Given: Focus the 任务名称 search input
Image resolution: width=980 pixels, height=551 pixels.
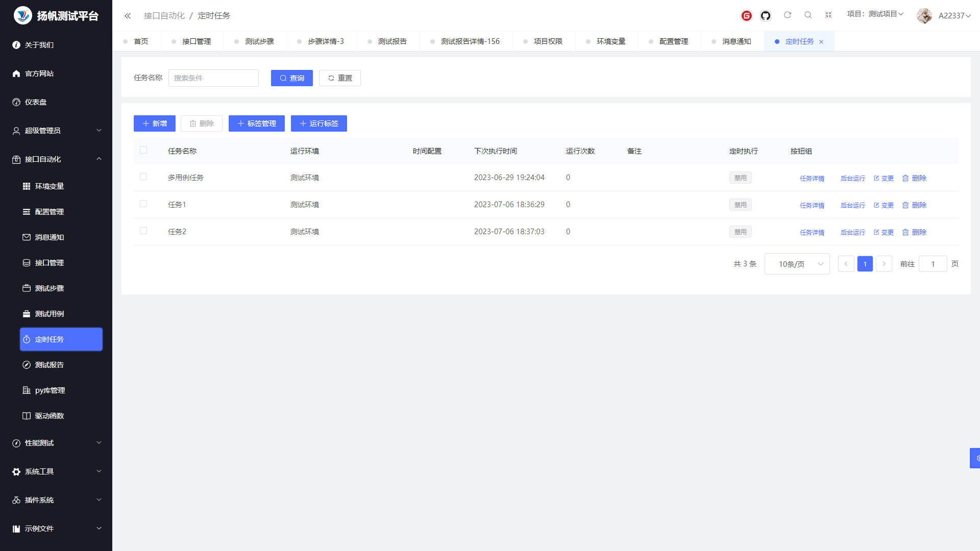Looking at the screenshot, I should pyautogui.click(x=213, y=78).
